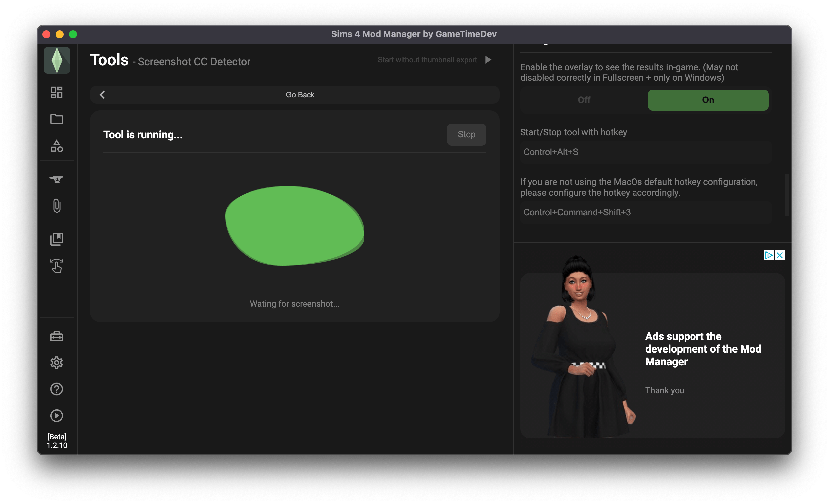Open the settings gear icon in sidebar
The height and width of the screenshot is (504, 829).
(x=57, y=363)
